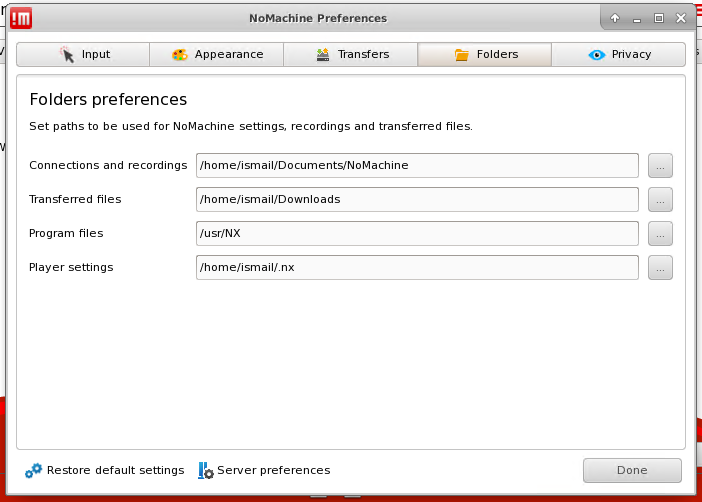Open the Transfers tab
Image resolution: width=702 pixels, height=502 pixels.
[x=351, y=55]
